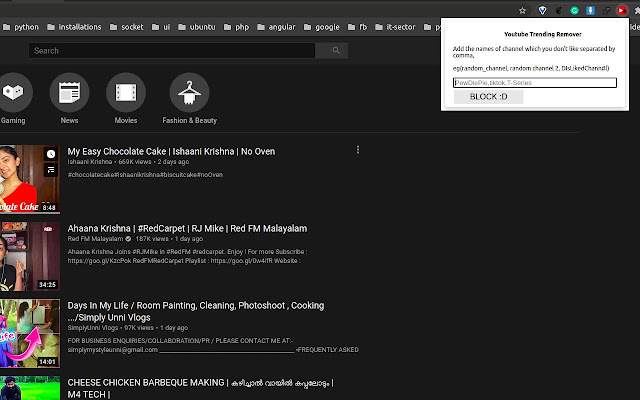Viewport: 640px width, 400px height.
Task: Bookmark this page with the star icon
Action: click(x=522, y=11)
